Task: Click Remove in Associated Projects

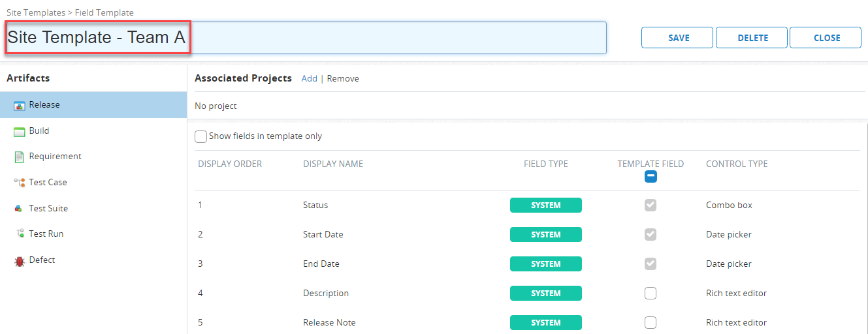Action: (343, 78)
